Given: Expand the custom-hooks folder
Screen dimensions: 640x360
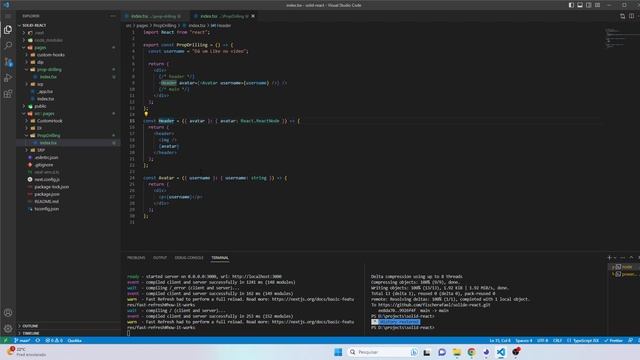Looking at the screenshot, I should 69,55.
